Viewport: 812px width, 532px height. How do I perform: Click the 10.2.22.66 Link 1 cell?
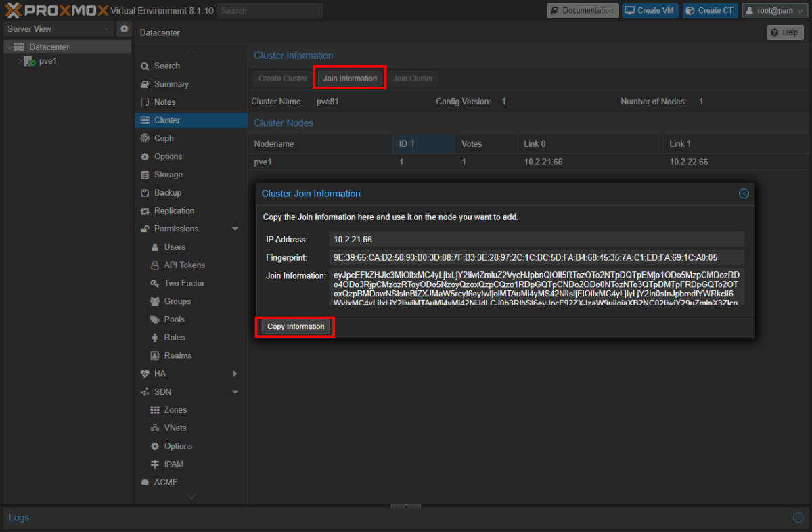[x=689, y=162]
